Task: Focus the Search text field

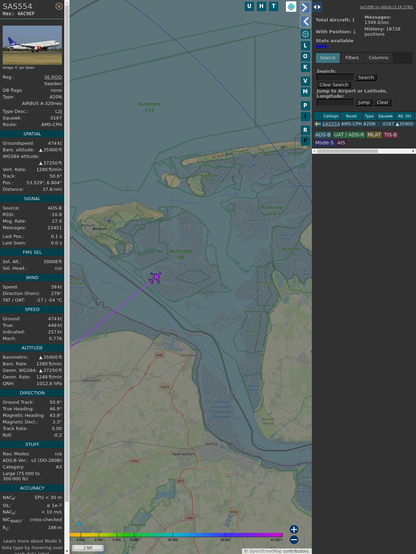Action: click(x=335, y=77)
